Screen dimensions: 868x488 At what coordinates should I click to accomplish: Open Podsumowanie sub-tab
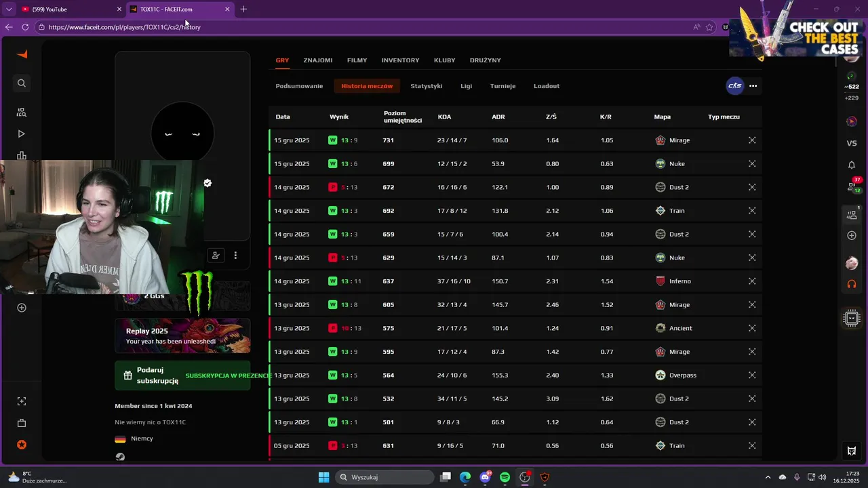click(299, 86)
